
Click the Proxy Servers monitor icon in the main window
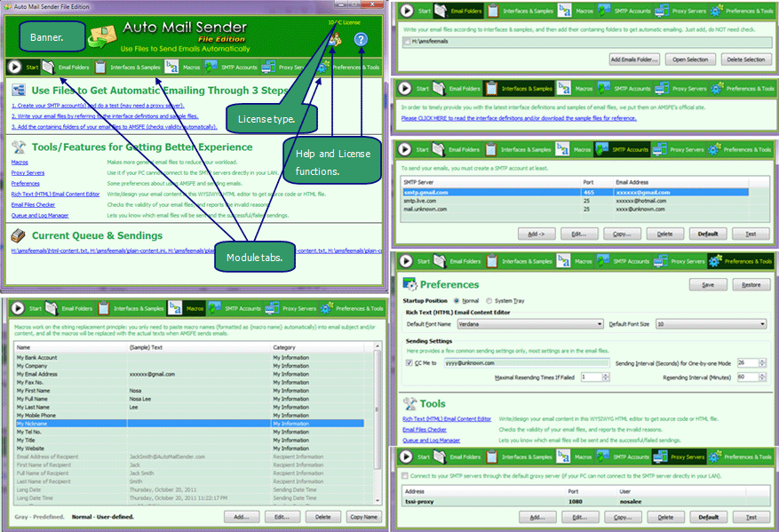coord(268,67)
